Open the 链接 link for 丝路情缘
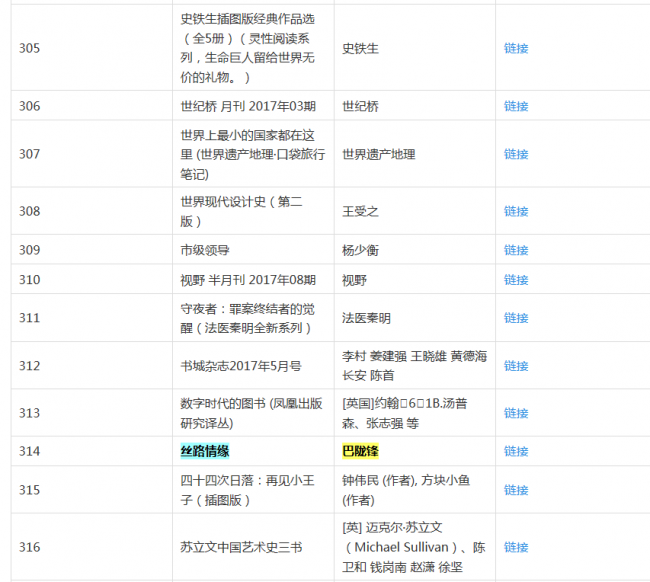This screenshot has width=650, height=582. point(515,451)
